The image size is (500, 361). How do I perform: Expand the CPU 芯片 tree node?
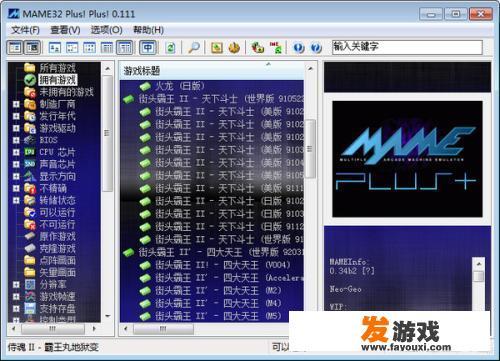(16, 152)
